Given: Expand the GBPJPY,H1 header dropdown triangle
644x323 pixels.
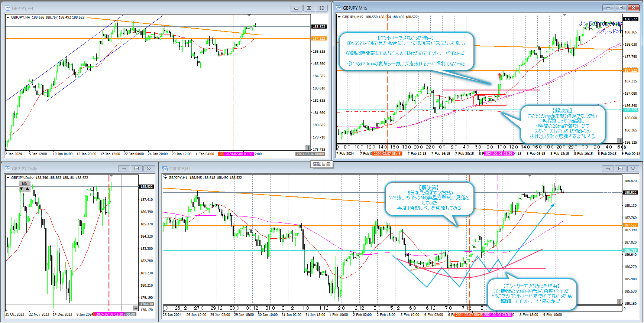Looking at the screenshot, I should click(x=166, y=178).
